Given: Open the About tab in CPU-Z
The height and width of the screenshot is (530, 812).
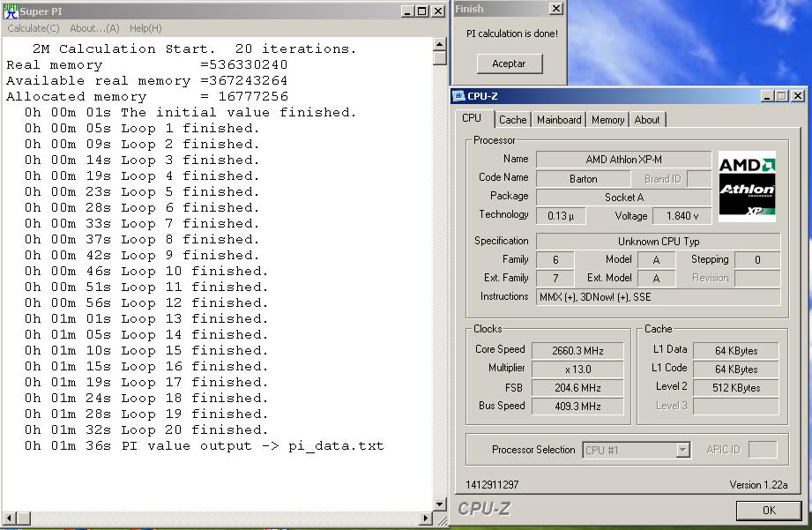Looking at the screenshot, I should tap(647, 120).
